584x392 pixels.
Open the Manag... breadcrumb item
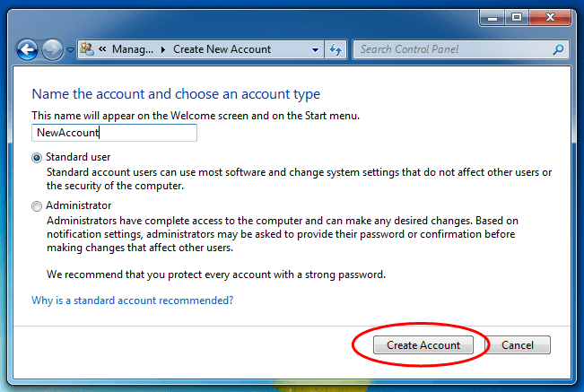point(133,49)
